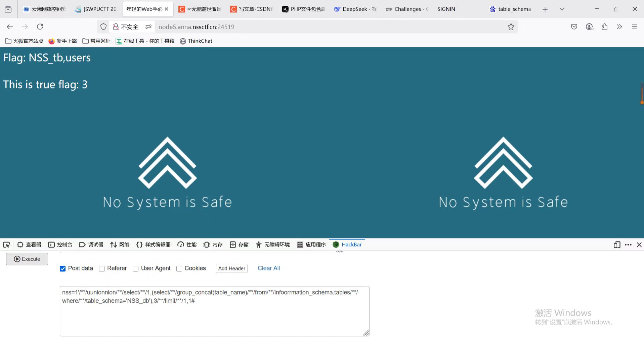Screen dimensions: 644x340
Task: Switch to table_schema tab
Action: tap(510, 9)
